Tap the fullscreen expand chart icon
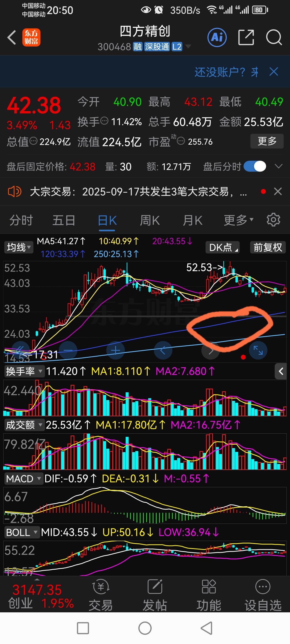 258,350
